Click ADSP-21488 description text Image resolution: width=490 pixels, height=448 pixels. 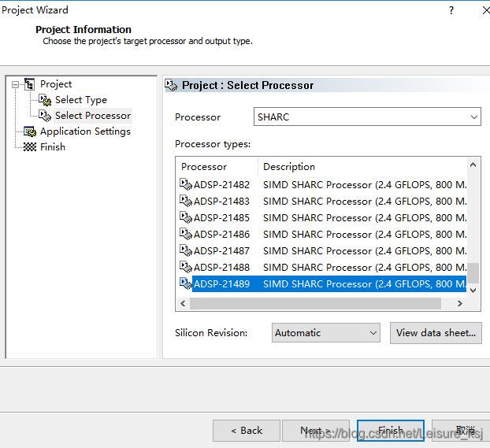pos(365,268)
